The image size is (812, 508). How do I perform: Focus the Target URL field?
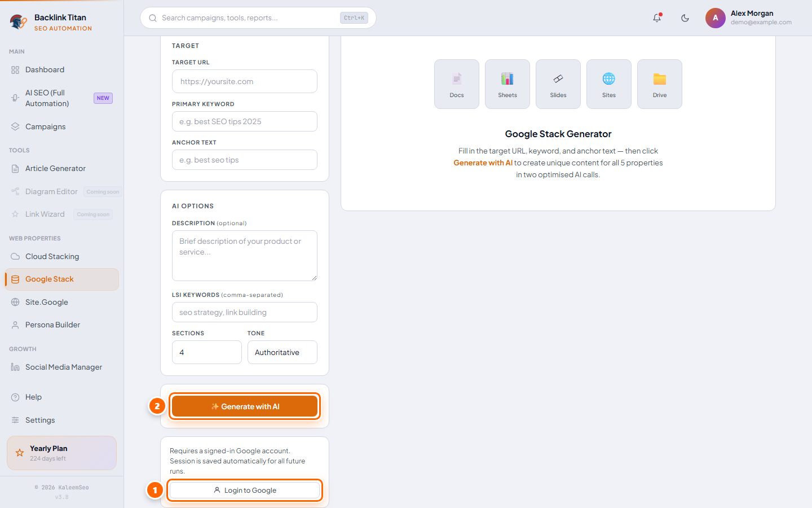tap(245, 81)
